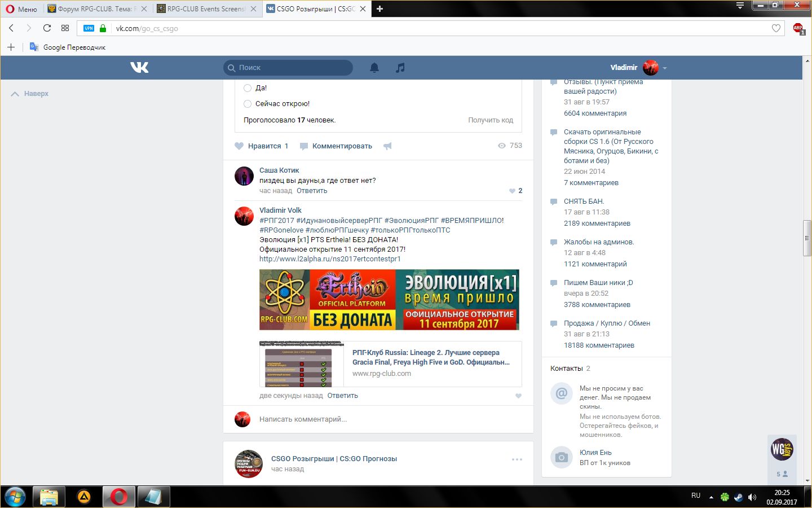
Task: Go up with Наверх chevron
Action: pos(15,94)
